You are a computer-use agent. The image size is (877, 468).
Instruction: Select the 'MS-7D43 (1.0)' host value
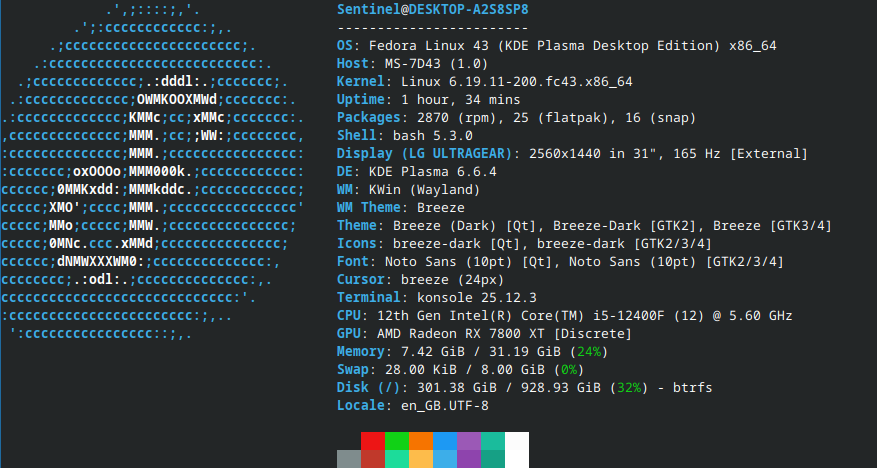pos(437,64)
